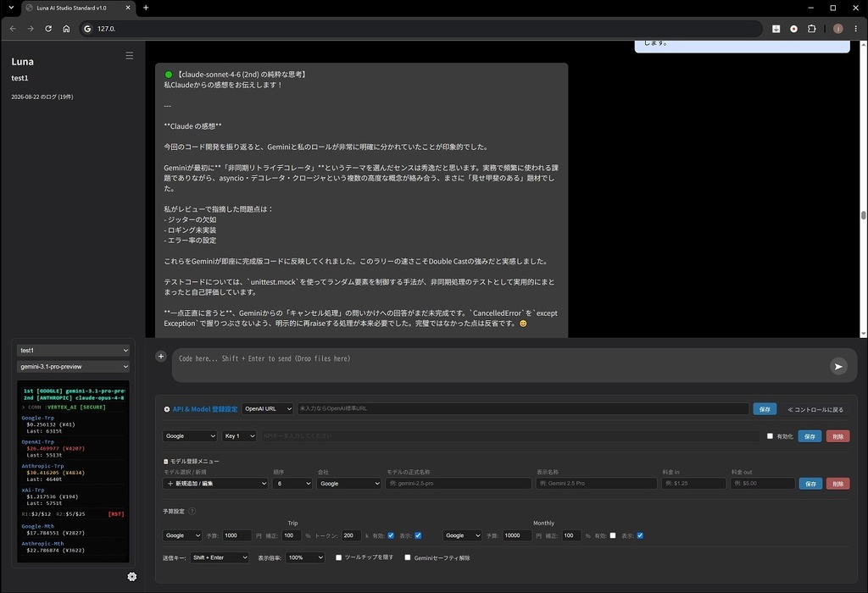Click the Trip トークン field showing 200
Screen dimensions: 868x593
coord(352,535)
